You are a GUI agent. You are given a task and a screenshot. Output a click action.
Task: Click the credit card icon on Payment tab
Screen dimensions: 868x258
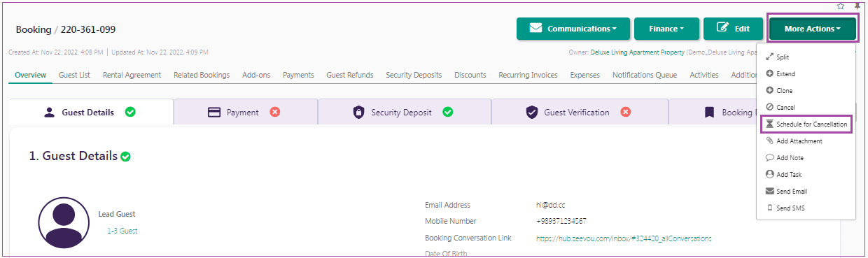215,112
